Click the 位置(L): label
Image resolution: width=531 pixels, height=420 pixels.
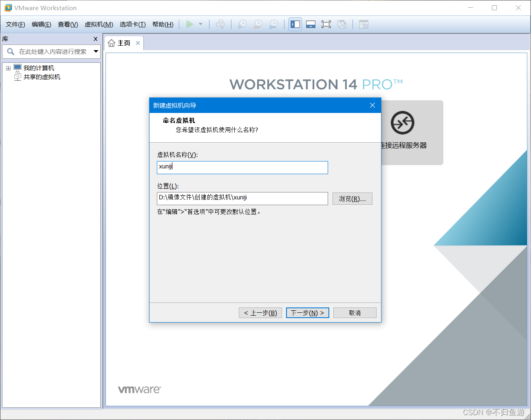[168, 186]
